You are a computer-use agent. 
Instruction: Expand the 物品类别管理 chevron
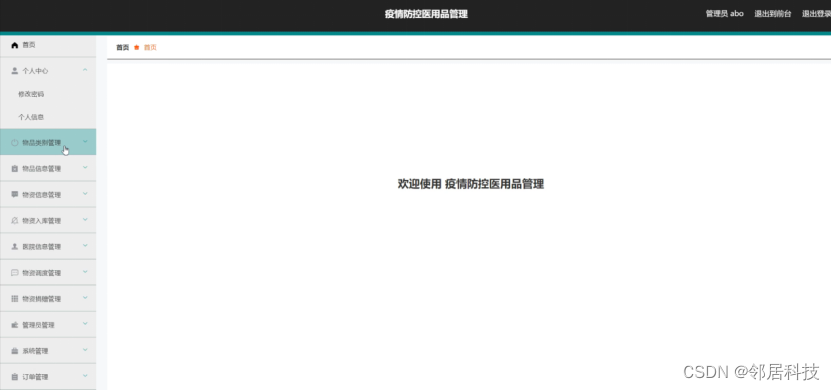point(85,142)
